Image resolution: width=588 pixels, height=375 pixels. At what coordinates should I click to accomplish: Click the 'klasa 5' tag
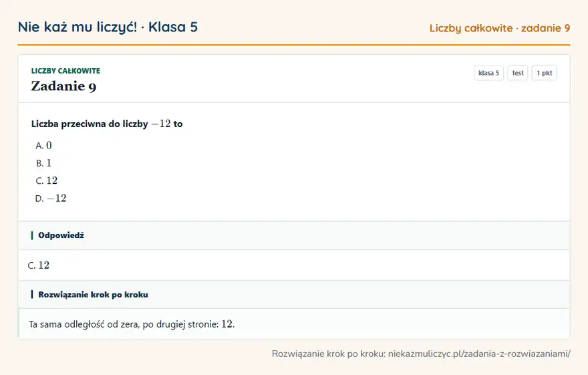[488, 73]
